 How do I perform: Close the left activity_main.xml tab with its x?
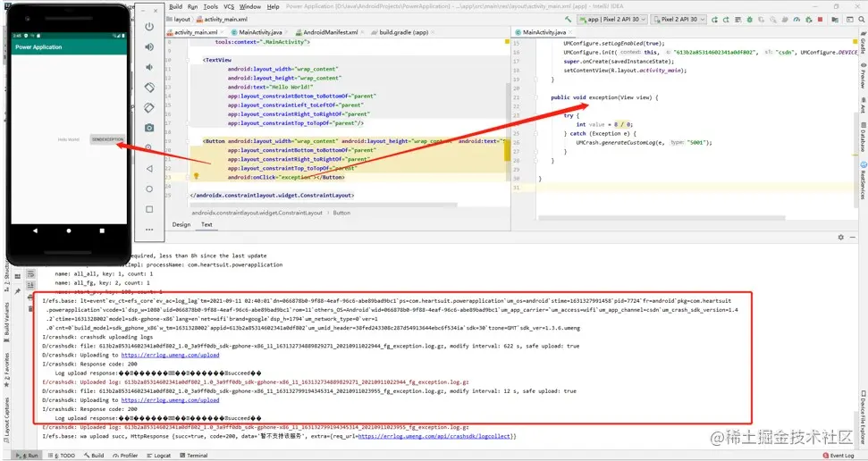point(223,33)
